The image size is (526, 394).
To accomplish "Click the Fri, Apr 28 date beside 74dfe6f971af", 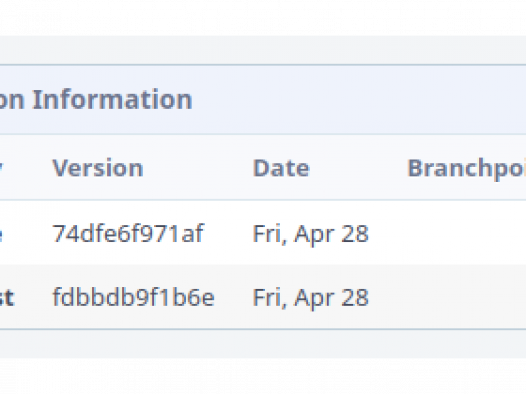I will click(311, 234).
